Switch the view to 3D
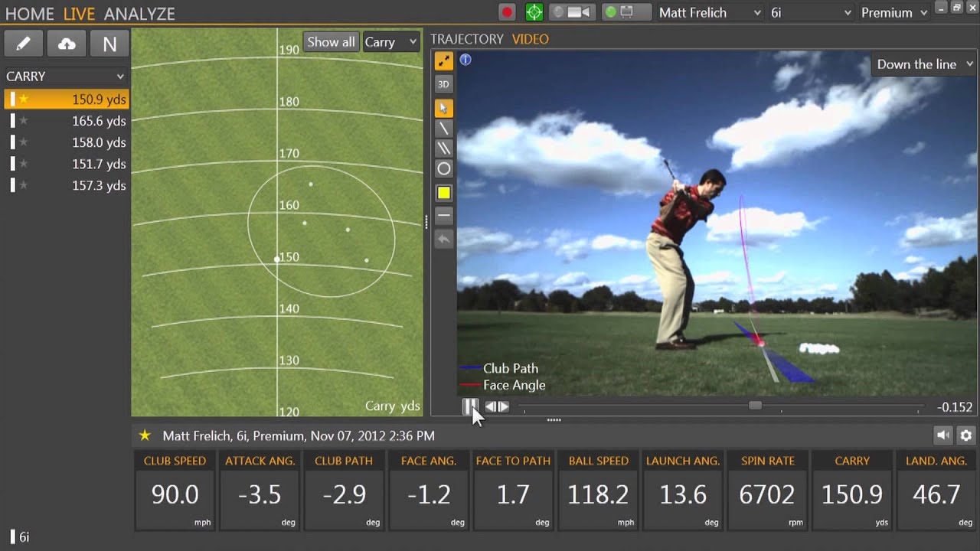The width and height of the screenshot is (980, 551). pos(443,84)
